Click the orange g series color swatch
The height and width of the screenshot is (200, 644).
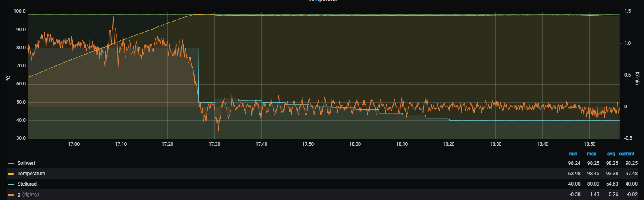click(11, 195)
